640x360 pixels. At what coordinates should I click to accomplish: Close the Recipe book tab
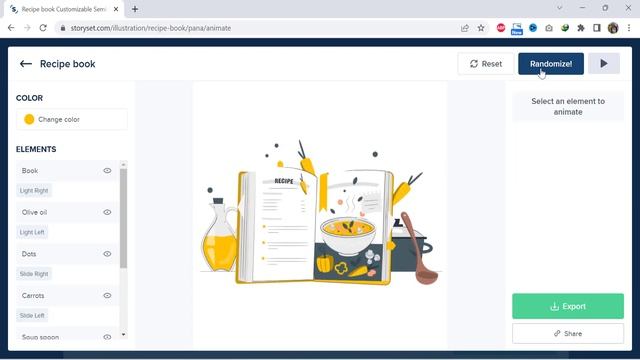click(116, 9)
